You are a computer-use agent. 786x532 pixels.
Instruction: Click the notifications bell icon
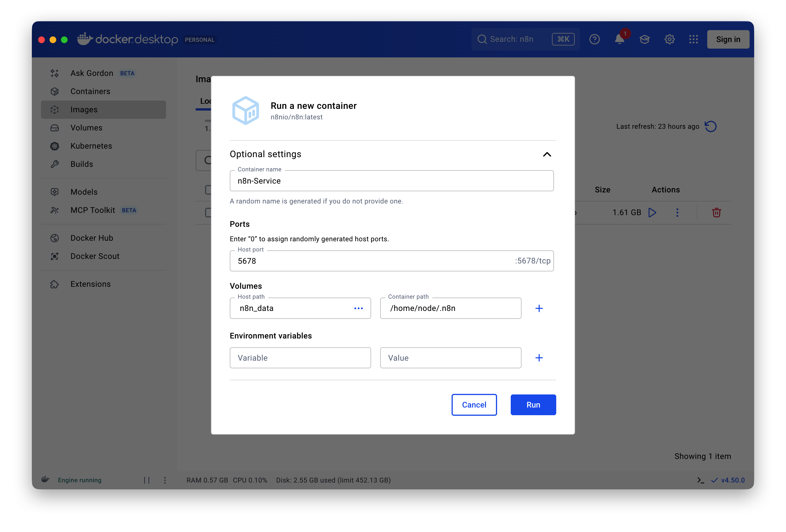(x=619, y=40)
